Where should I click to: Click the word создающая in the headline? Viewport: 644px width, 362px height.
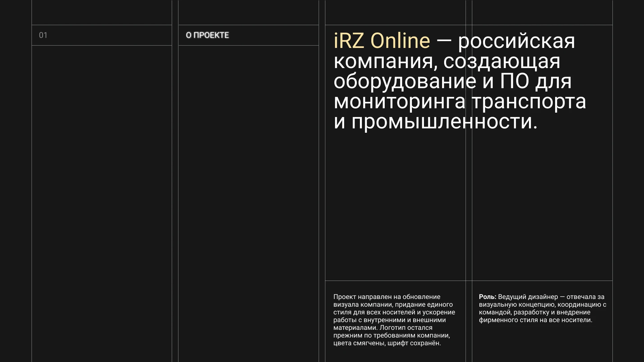pos(501,61)
